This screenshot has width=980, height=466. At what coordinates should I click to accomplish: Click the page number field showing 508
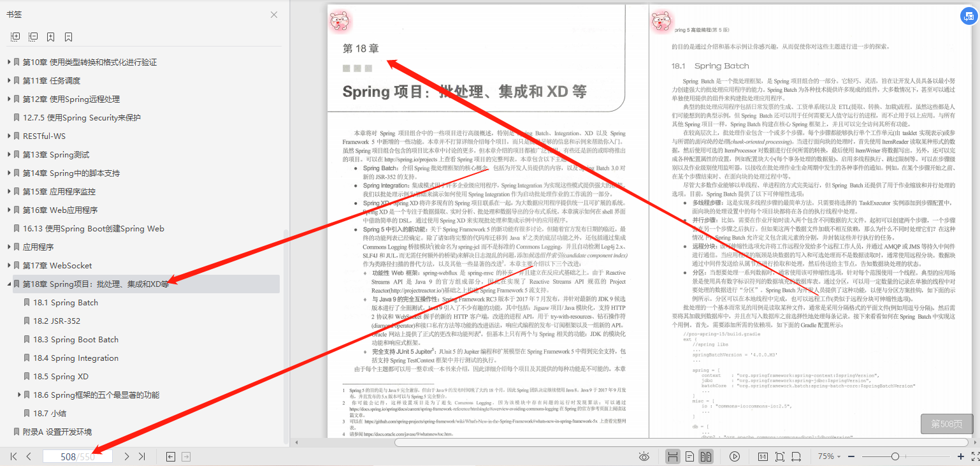tap(78, 456)
